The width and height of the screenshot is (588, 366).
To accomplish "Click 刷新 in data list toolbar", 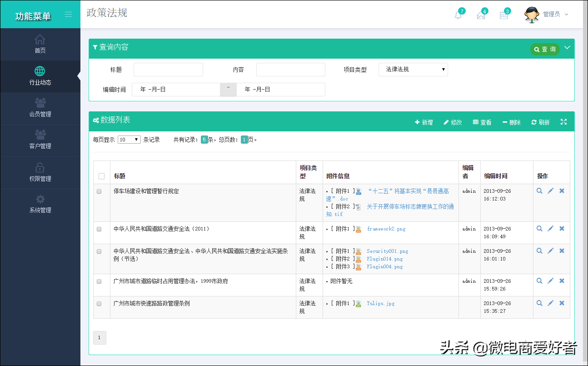I will pyautogui.click(x=540, y=122).
